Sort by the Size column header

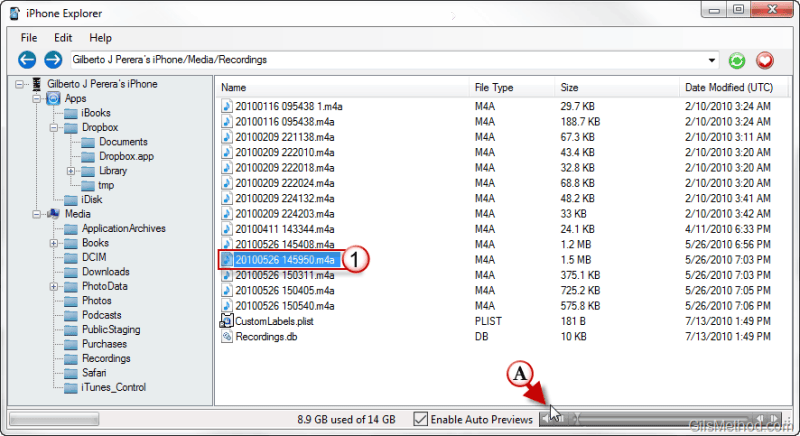[x=616, y=88]
